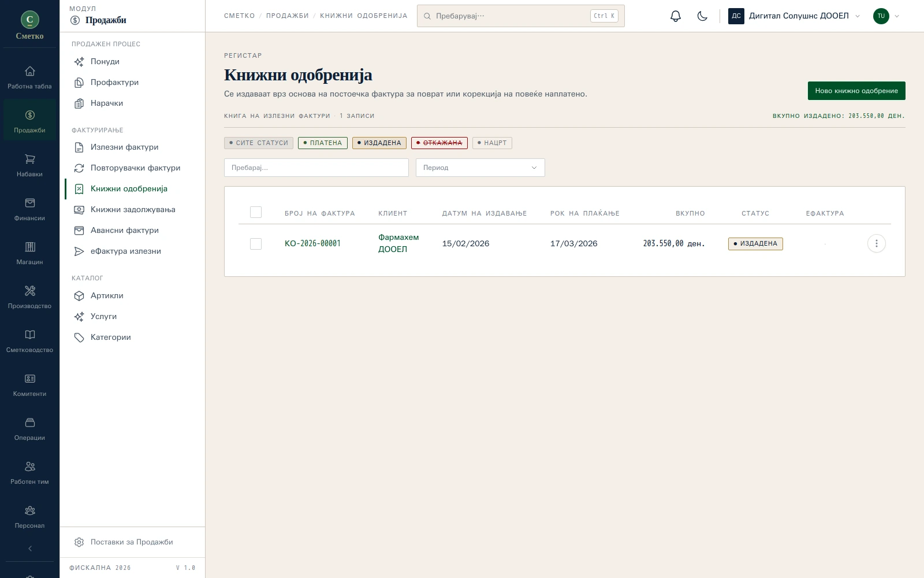The image size is (924, 578).
Task: Tick checkbox for КО-2026-00001 row
Action: 256,244
